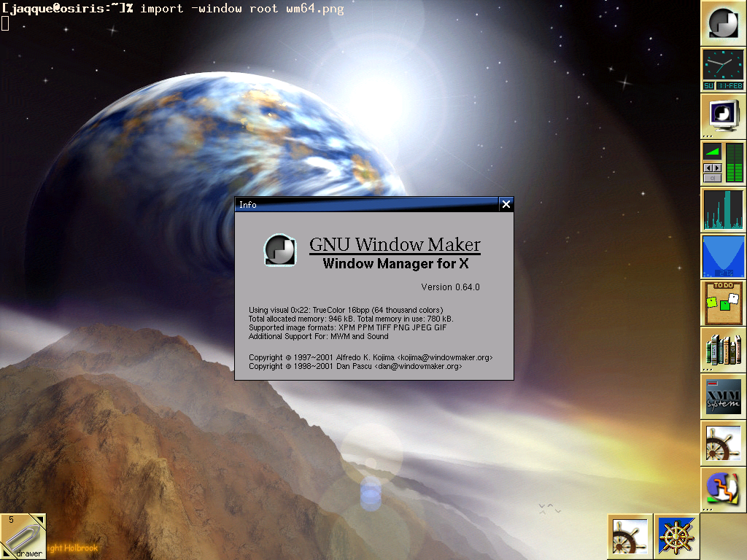
Task: Adjust the green volume triangle in mixer
Action: coord(712,152)
